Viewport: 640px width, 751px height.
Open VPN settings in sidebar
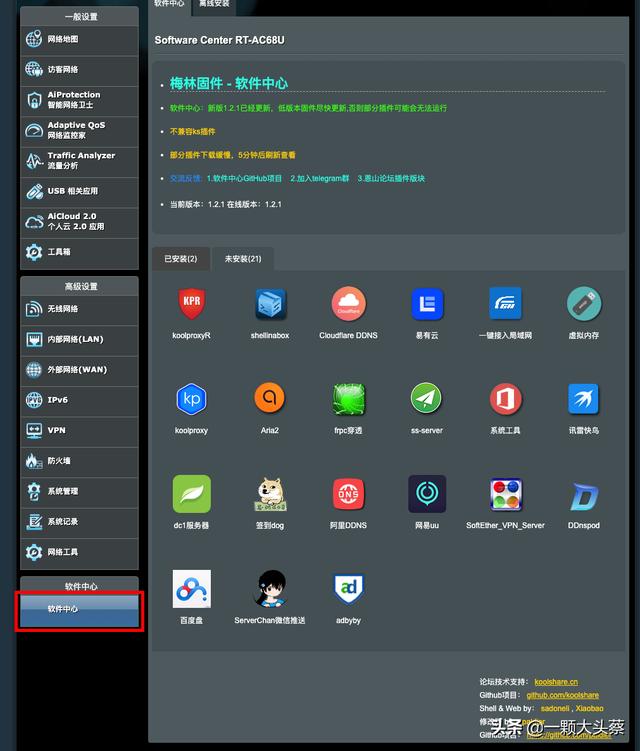point(80,431)
